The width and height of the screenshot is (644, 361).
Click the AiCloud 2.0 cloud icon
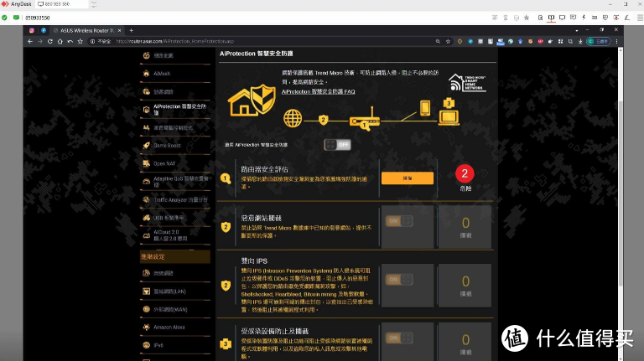pyautogui.click(x=146, y=235)
